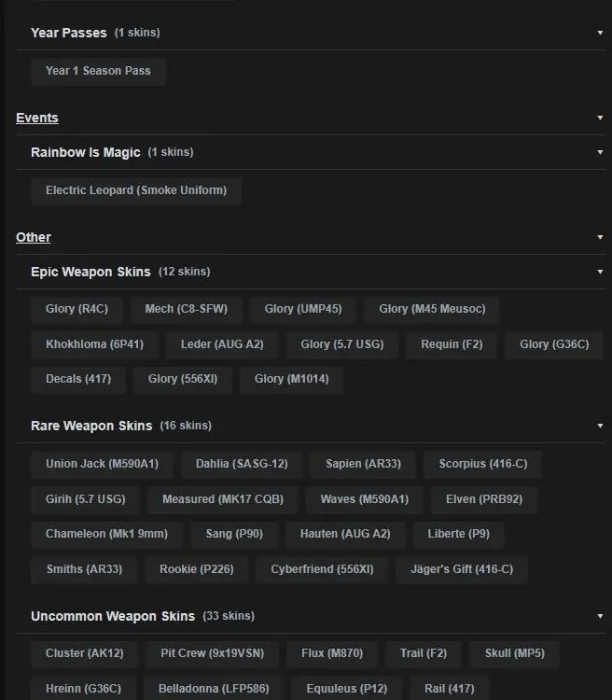
Task: Open the Other heading link
Action: click(x=34, y=237)
